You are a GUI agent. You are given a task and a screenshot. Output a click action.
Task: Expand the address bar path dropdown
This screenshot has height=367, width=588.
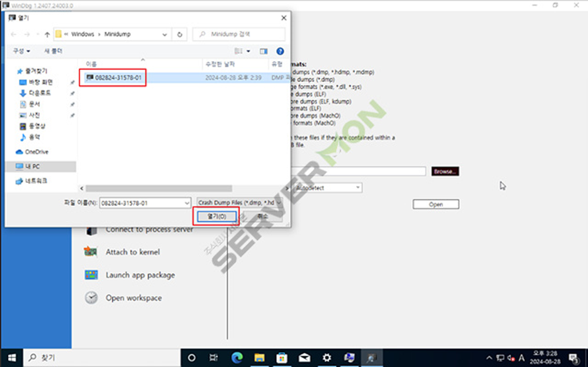point(164,34)
